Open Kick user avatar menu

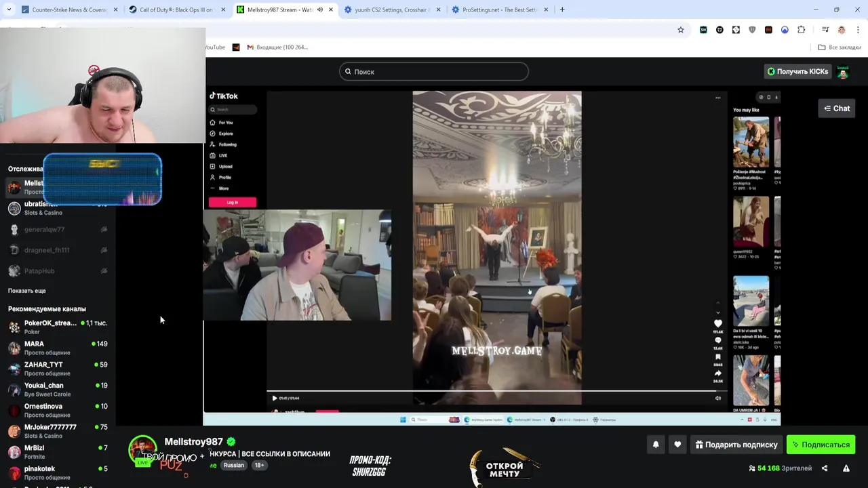click(x=843, y=72)
